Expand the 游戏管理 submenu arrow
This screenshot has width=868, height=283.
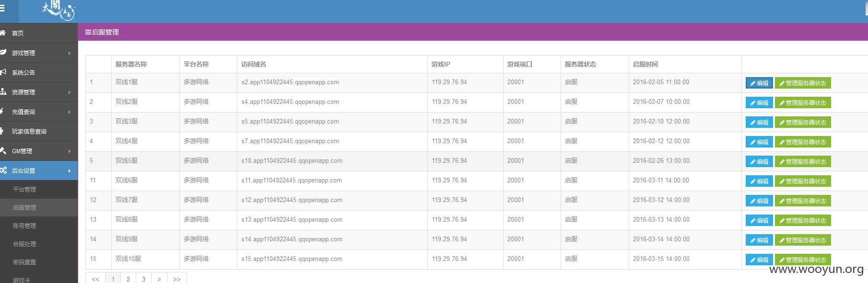click(70, 53)
